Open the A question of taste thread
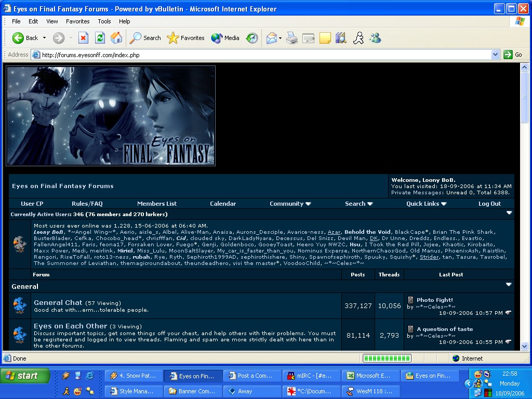 click(445, 329)
